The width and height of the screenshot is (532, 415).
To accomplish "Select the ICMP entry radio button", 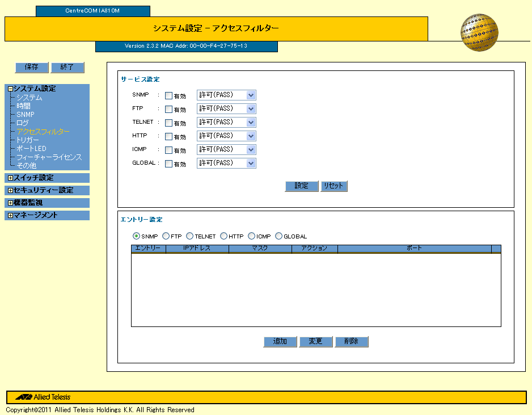I will coord(251,236).
